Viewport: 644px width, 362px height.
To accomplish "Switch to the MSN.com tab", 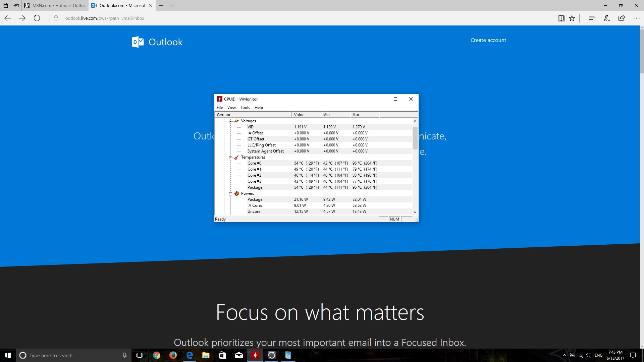I will pos(55,5).
